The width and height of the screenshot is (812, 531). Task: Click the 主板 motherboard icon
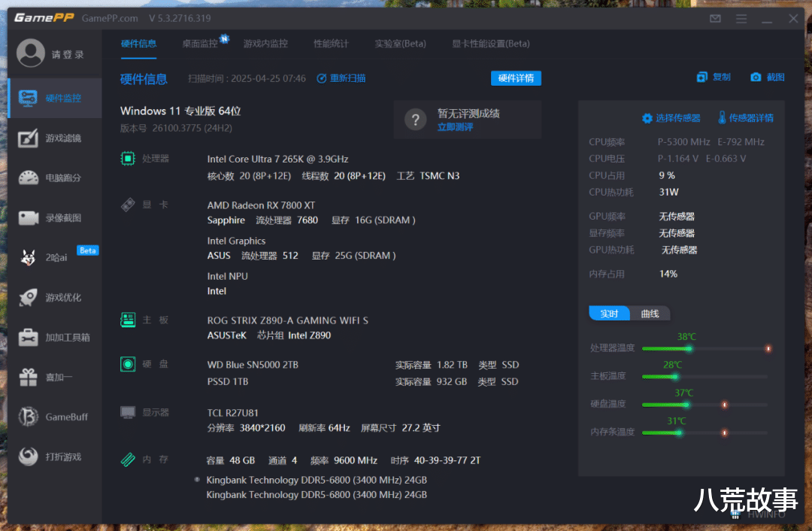[127, 320]
